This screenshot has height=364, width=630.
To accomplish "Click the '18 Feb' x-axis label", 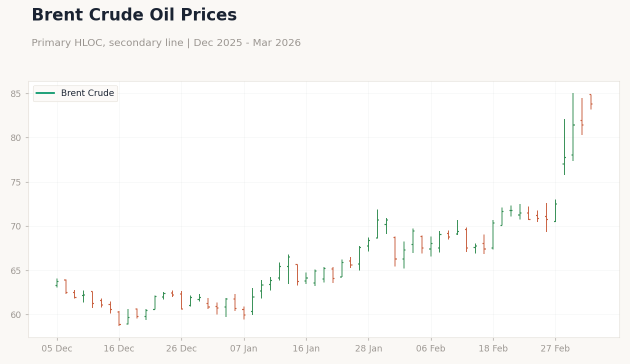I will (x=493, y=349).
